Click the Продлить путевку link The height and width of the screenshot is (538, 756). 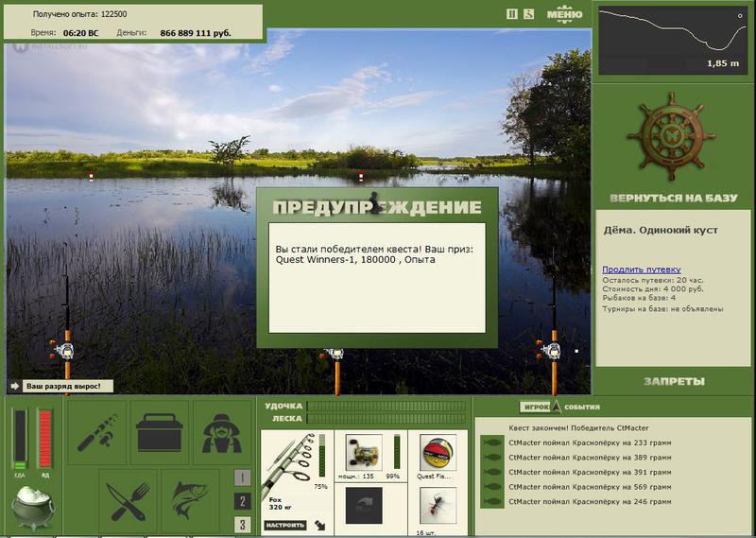(x=642, y=269)
